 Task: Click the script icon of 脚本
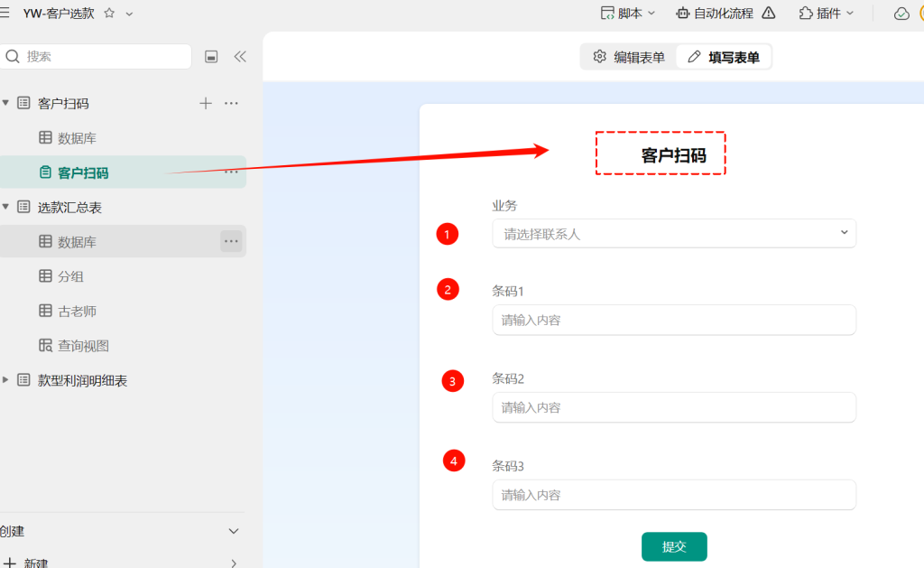click(x=607, y=13)
